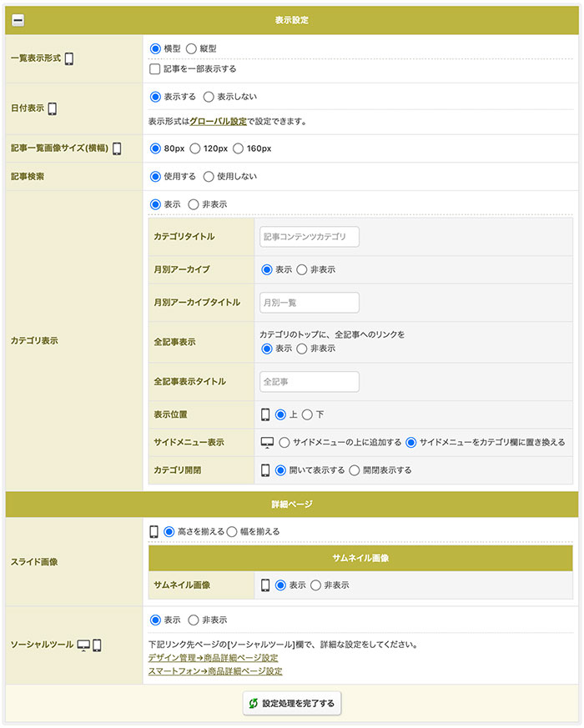Focus the 月別アーカイブタイトル input field
584x728 pixels.
click(309, 302)
